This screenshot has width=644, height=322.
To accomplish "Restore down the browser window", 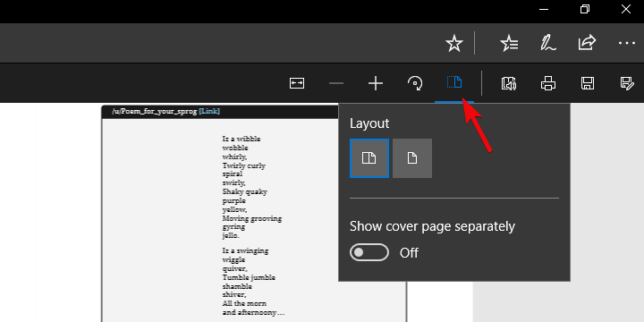I will tap(585, 10).
